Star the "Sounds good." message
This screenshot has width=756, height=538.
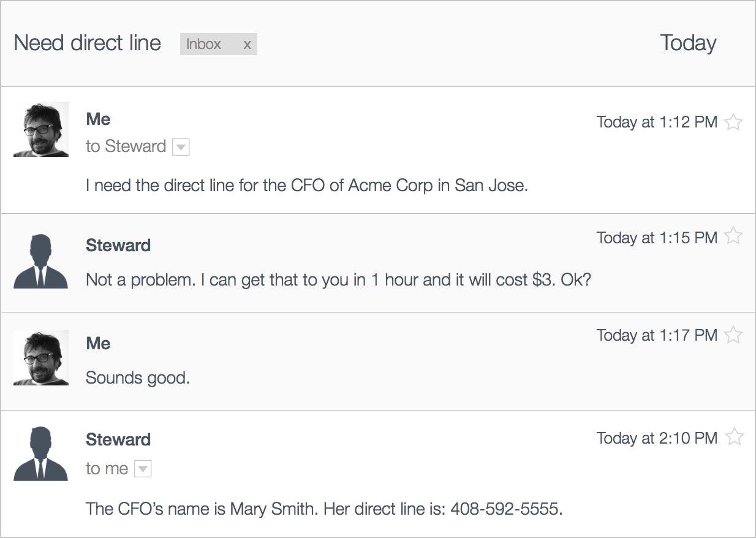(x=733, y=335)
